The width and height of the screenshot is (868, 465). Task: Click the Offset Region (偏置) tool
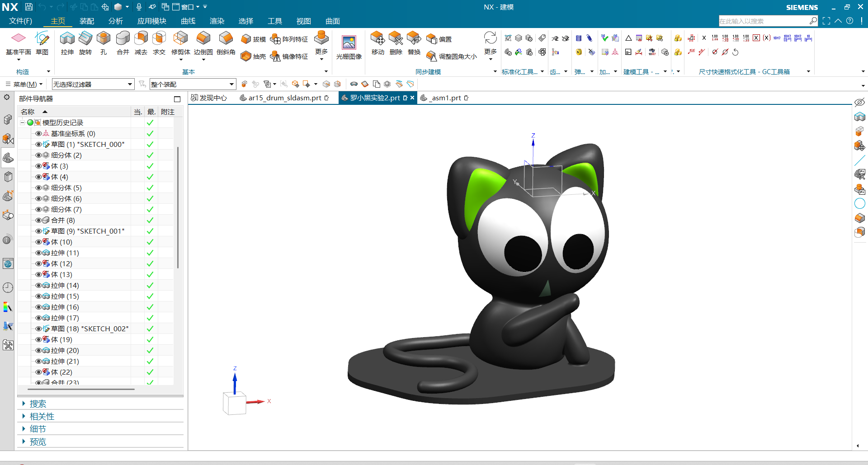coord(439,39)
